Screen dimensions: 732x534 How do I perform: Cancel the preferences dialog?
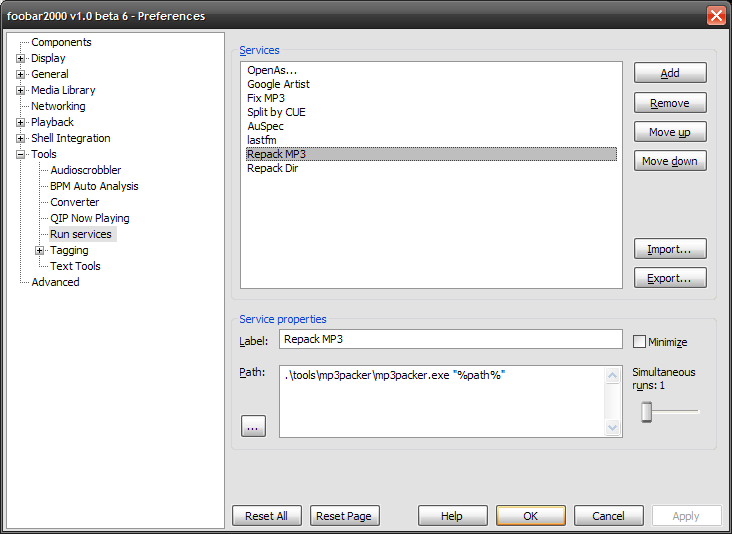click(x=608, y=516)
